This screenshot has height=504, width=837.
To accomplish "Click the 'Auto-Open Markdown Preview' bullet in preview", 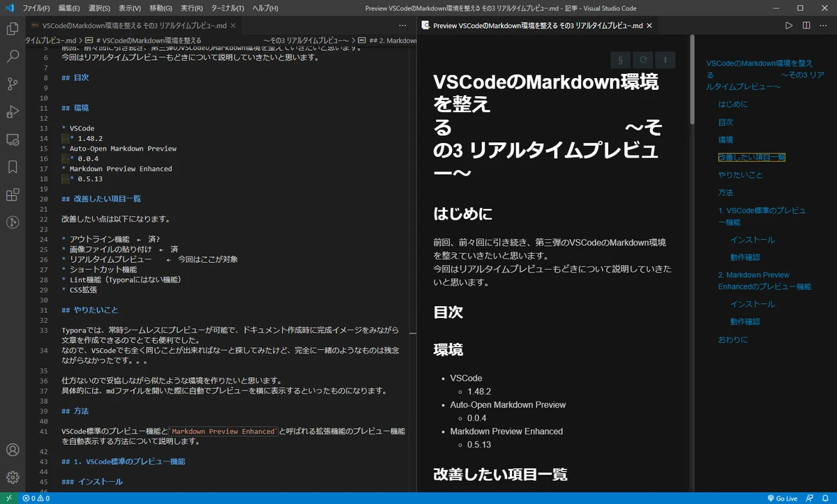I will (x=508, y=404).
